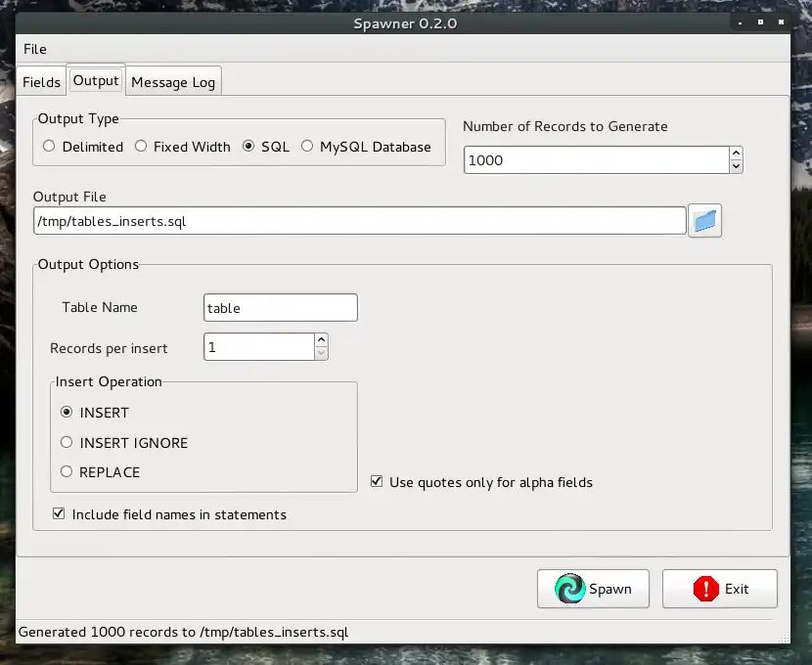Open the File menu
Screen dimensions: 812x665
pyautogui.click(x=34, y=49)
